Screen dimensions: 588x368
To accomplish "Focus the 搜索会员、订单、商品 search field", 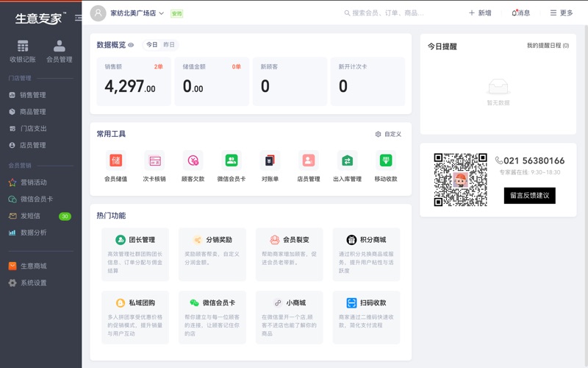I will click(x=388, y=13).
